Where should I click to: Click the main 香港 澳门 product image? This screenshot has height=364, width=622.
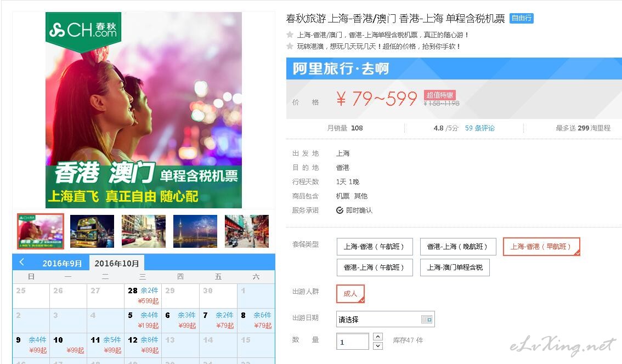144,110
